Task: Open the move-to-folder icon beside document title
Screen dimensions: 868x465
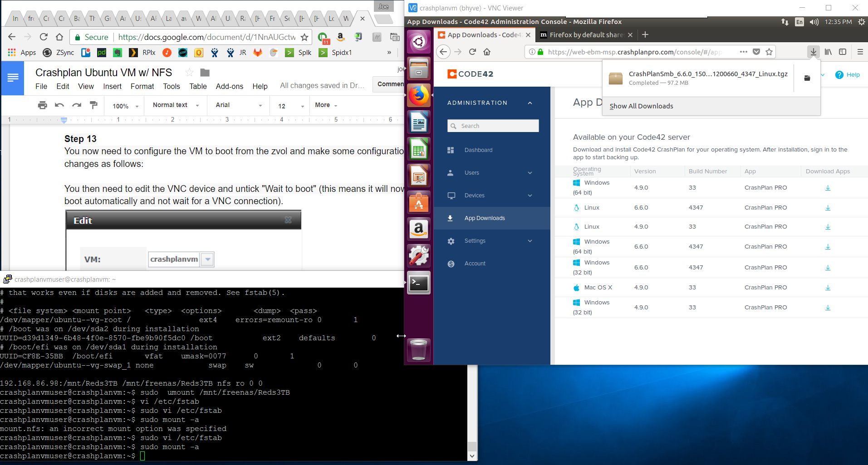Action: [x=205, y=73]
